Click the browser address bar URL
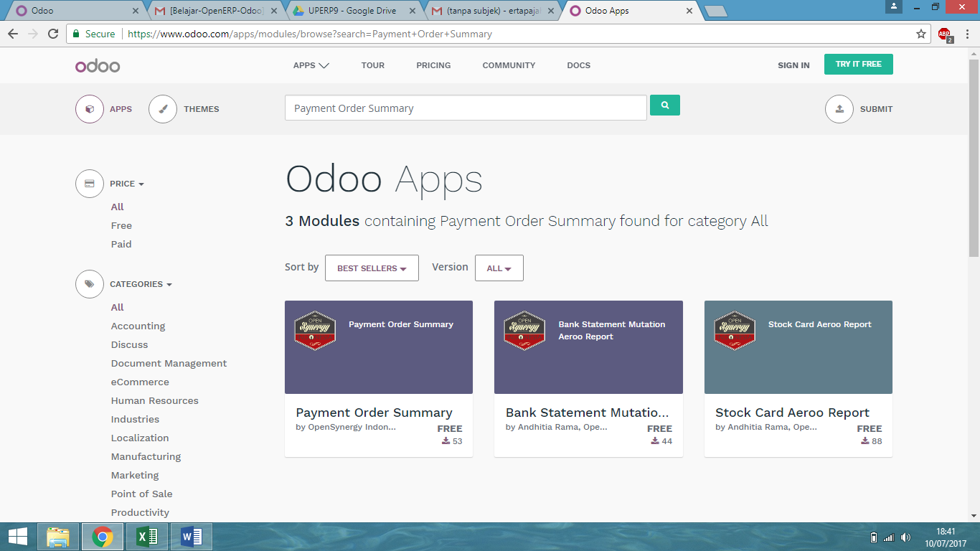This screenshot has width=980, height=551. (310, 34)
